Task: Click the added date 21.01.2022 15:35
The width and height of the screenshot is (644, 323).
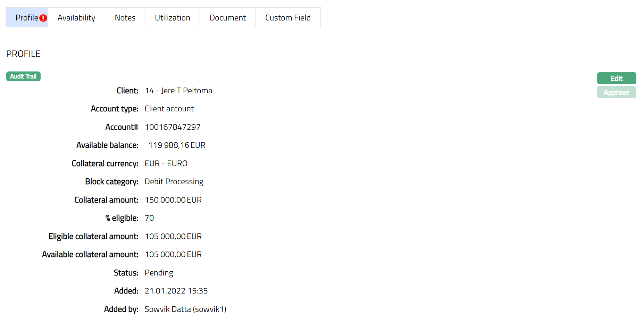Action: 176,291
